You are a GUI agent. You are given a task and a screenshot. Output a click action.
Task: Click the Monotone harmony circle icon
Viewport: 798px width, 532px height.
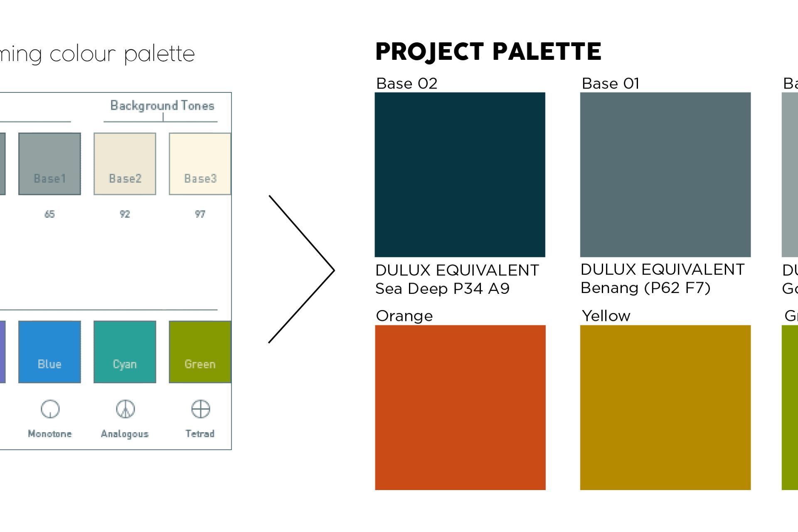(50, 409)
